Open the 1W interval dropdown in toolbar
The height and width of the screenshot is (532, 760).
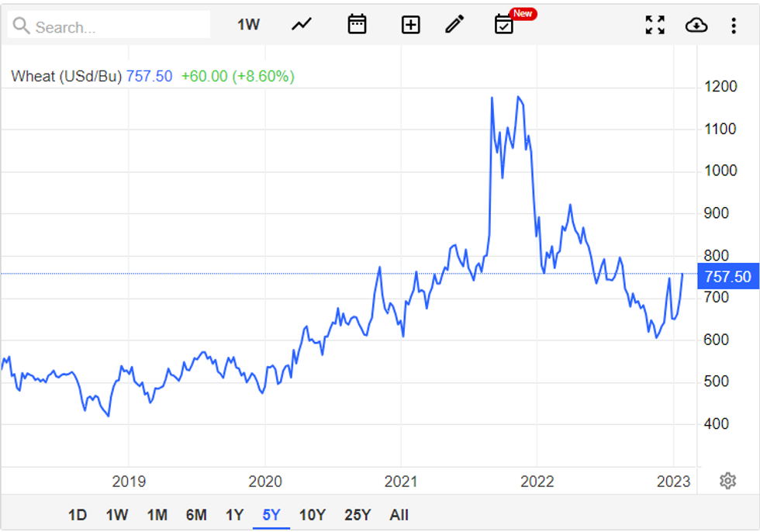point(248,25)
